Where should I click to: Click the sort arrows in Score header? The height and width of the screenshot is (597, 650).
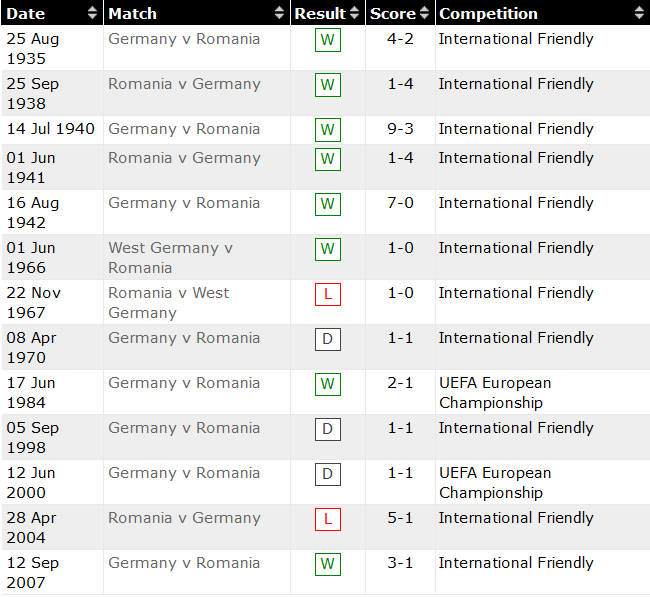coord(425,13)
